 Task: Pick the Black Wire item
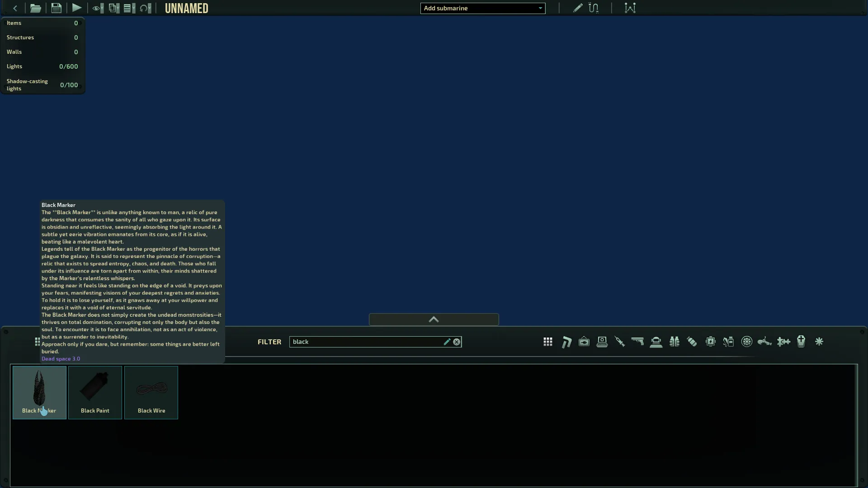click(x=151, y=392)
